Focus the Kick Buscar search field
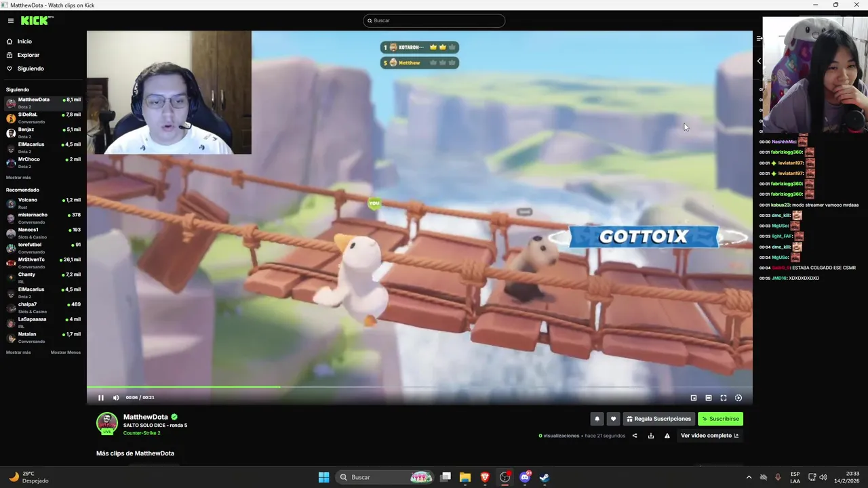The image size is (868, 488). click(434, 20)
